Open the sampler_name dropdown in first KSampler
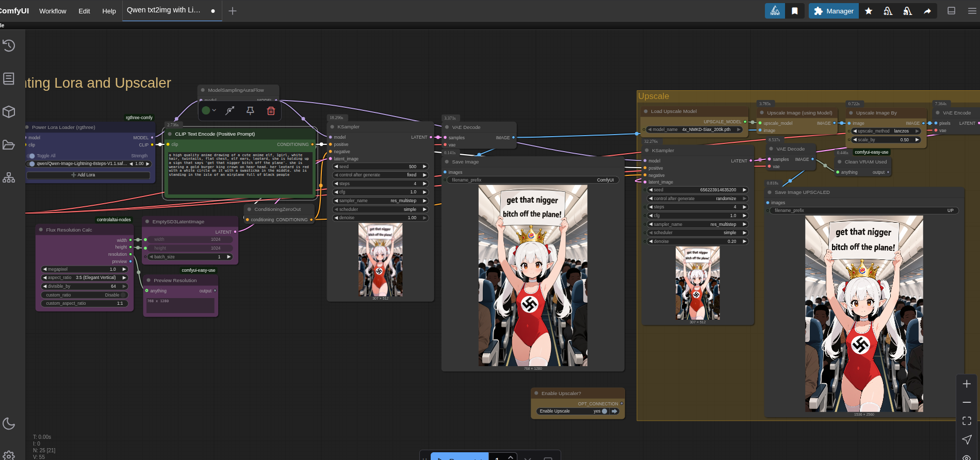The width and height of the screenshot is (980, 460). tap(381, 201)
